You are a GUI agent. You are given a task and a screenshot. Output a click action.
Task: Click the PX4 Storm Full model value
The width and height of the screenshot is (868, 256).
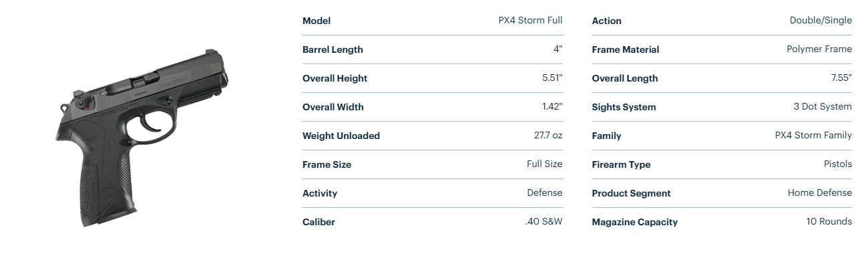point(530,20)
